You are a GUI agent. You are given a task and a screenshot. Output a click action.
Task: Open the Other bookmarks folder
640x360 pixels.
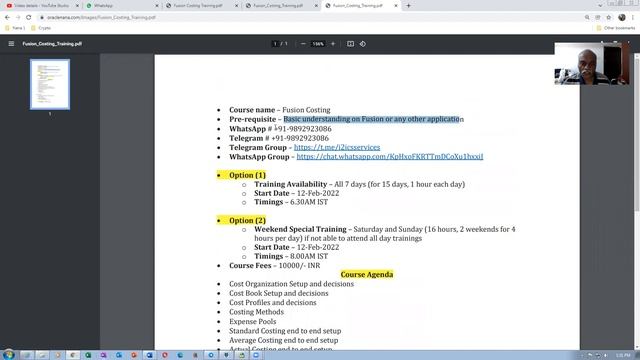coord(616,28)
